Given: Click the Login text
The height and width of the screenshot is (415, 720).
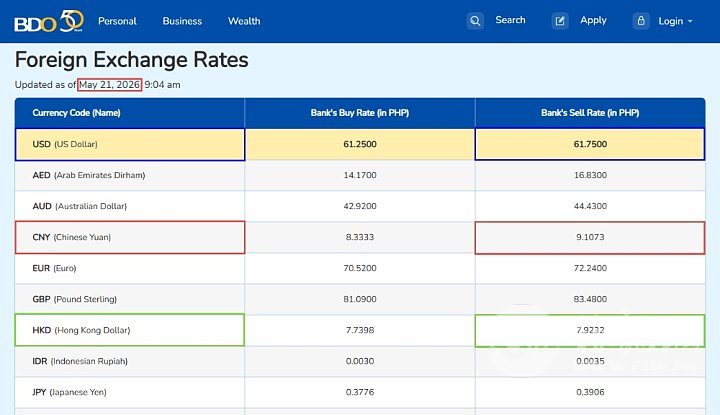Looking at the screenshot, I should tap(670, 21).
